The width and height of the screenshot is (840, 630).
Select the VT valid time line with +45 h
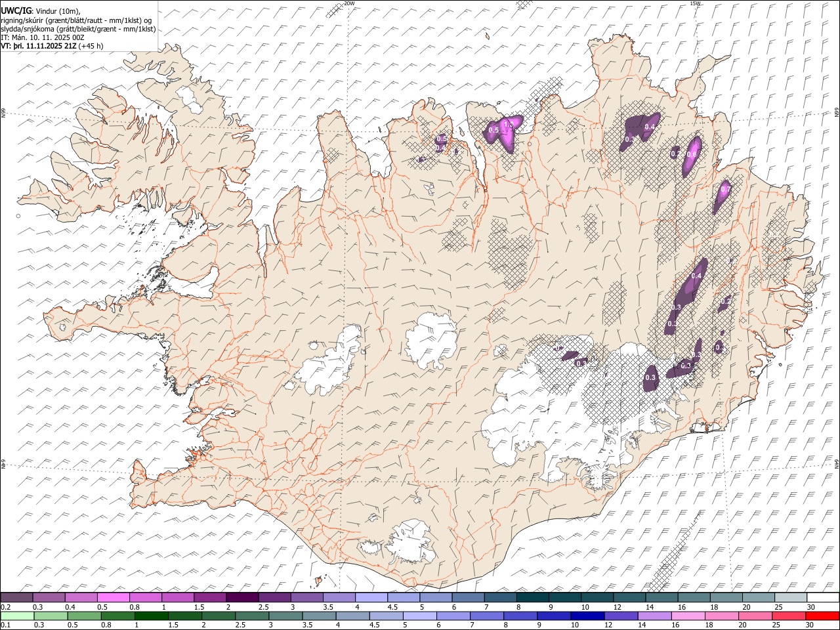click(x=52, y=47)
